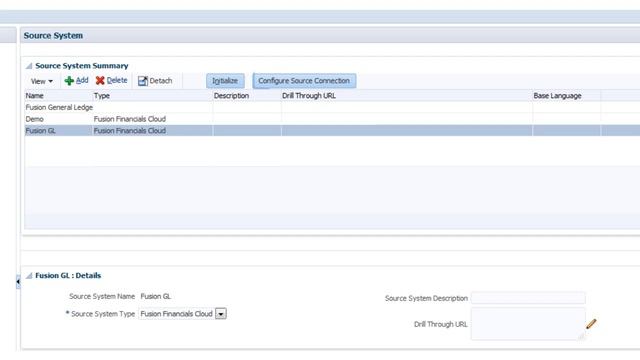Click the Add link text
Image resolution: width=640 pixels, height=360 pixels.
pyautogui.click(x=82, y=80)
